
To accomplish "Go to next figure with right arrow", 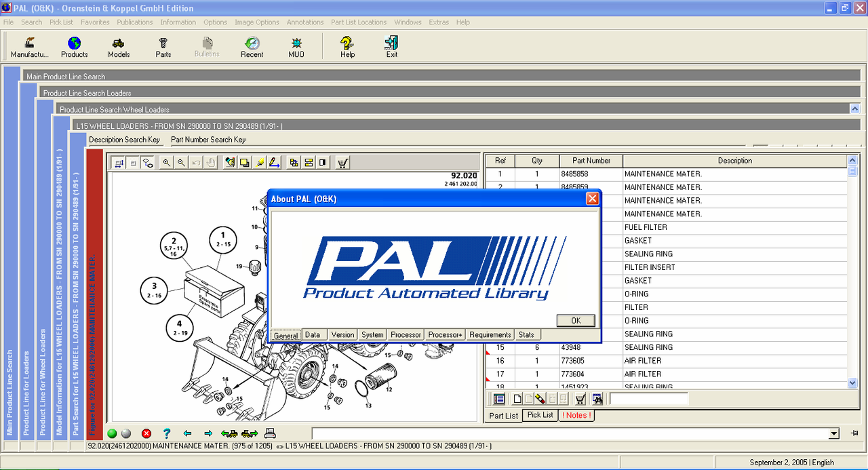I will pos(208,433).
